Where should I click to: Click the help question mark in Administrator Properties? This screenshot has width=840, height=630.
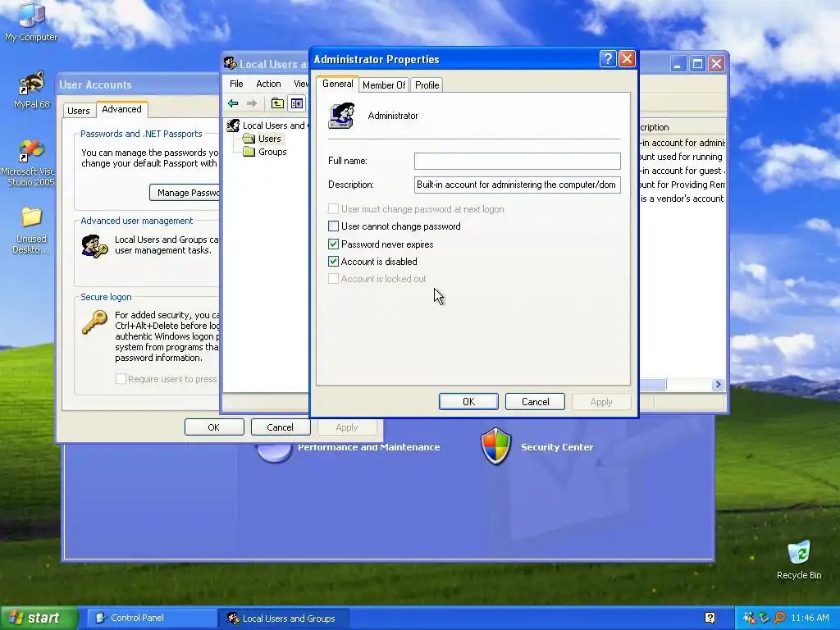pyautogui.click(x=608, y=59)
